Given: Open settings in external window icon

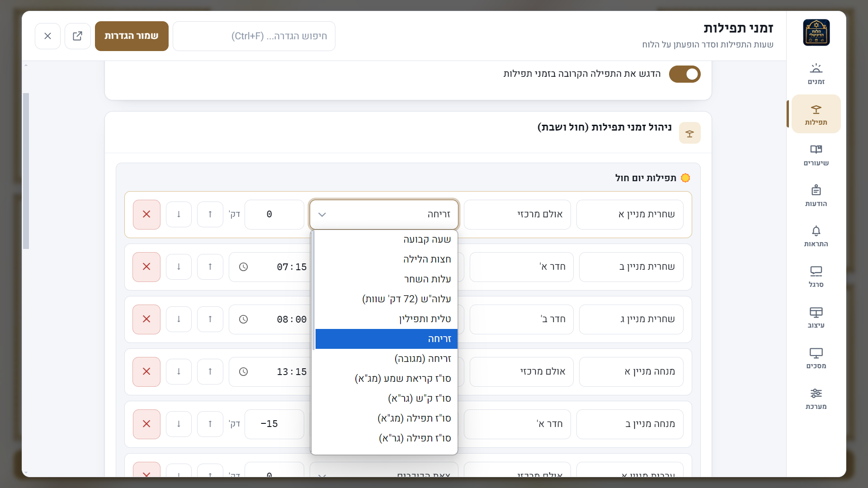Looking at the screenshot, I should (x=78, y=36).
